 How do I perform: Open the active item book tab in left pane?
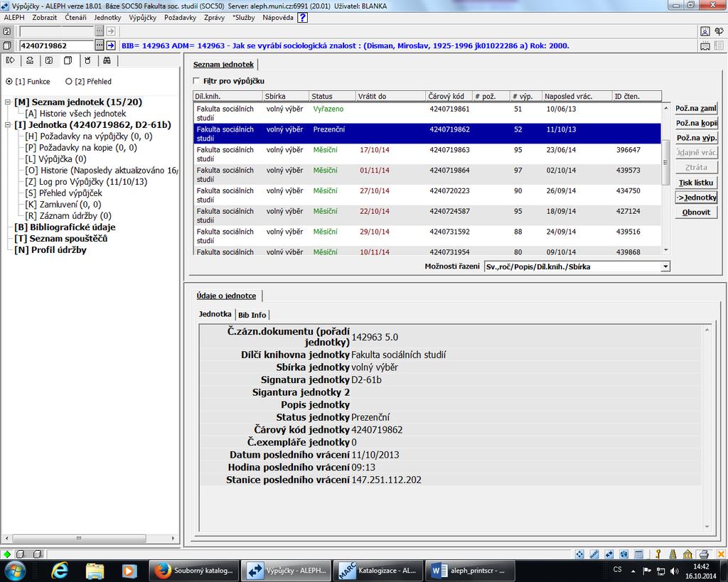[68, 61]
